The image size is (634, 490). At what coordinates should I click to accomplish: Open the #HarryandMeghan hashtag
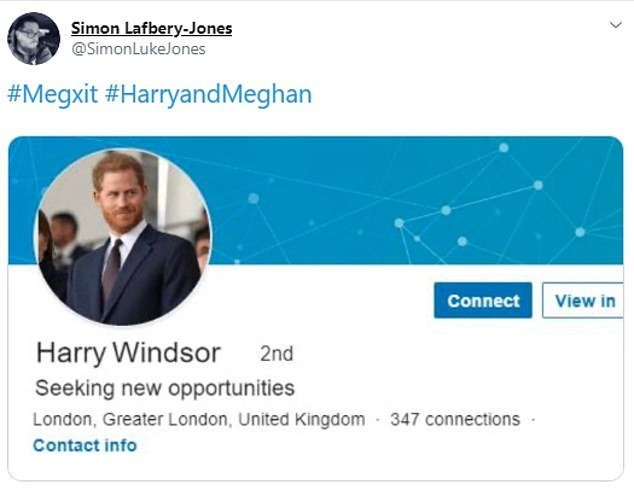point(208,95)
